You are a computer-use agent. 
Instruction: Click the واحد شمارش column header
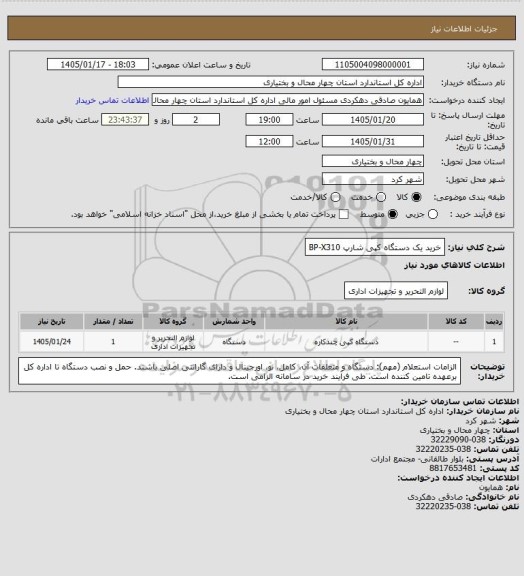(234, 321)
